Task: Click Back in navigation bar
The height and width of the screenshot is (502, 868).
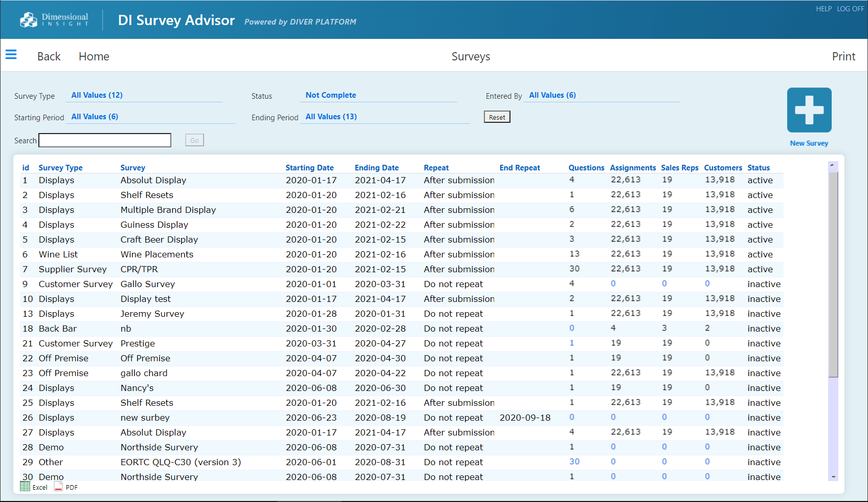Action: pyautogui.click(x=49, y=56)
